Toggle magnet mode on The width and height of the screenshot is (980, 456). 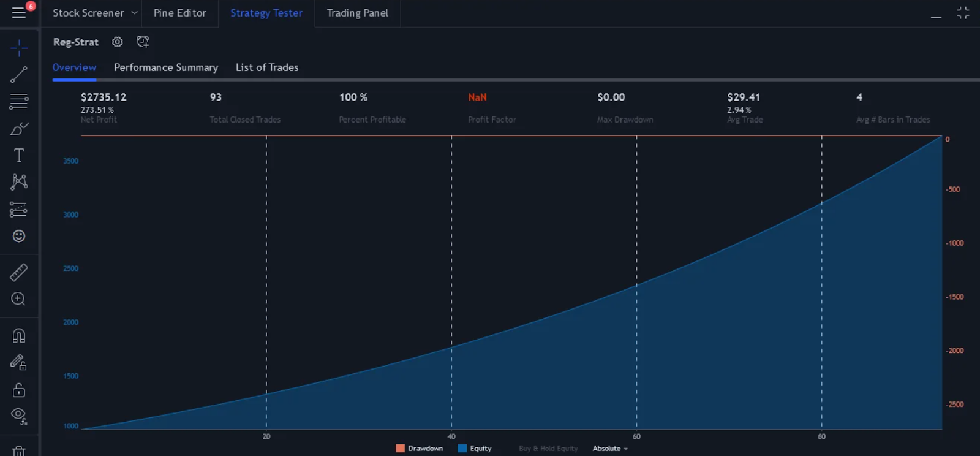tap(19, 335)
